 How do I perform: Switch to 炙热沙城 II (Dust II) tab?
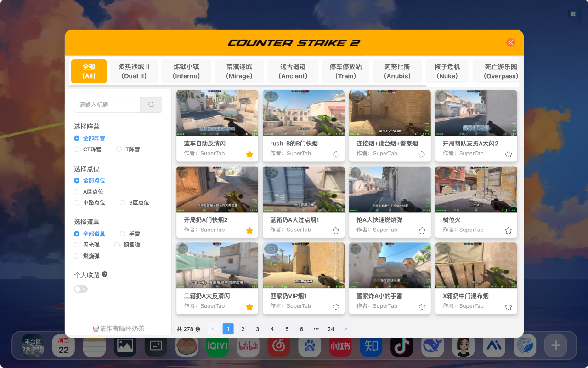pyautogui.click(x=134, y=71)
